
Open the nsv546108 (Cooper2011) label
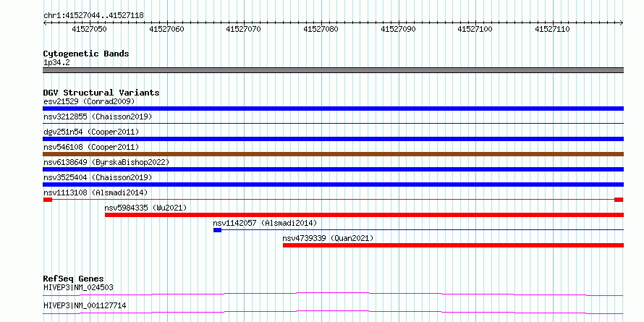[91, 147]
